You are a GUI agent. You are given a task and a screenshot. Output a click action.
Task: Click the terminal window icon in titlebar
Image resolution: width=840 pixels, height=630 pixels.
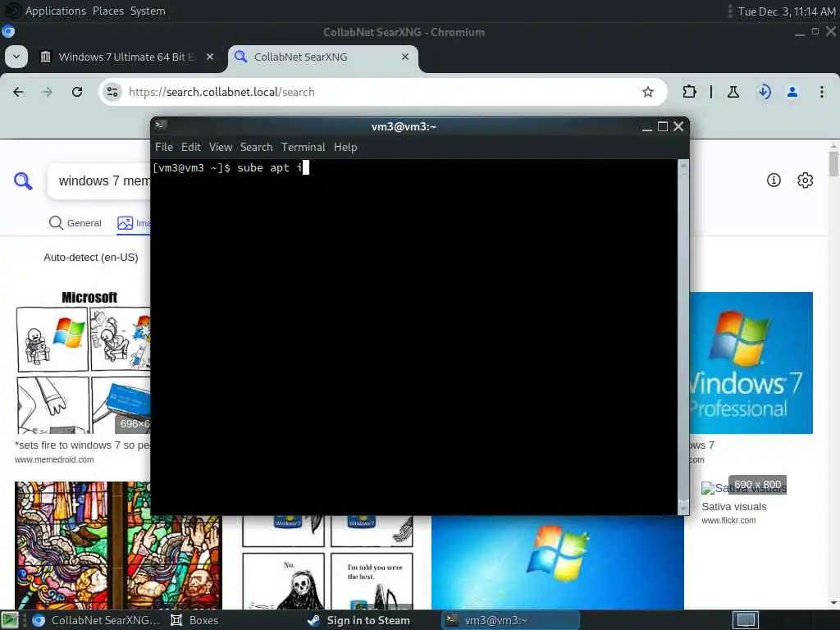click(x=161, y=126)
